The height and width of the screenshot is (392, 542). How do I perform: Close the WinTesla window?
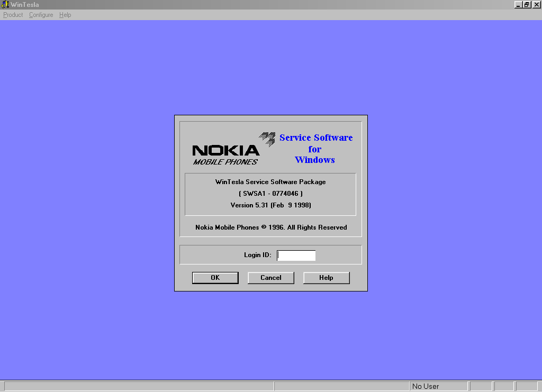coord(536,4)
